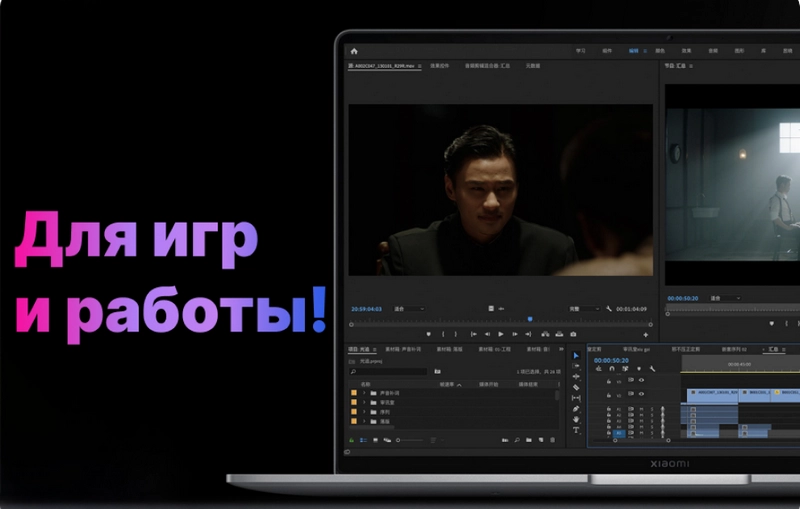The height and width of the screenshot is (509, 800).
Task: Switch to the 效果控件 panel tab
Action: pos(439,66)
